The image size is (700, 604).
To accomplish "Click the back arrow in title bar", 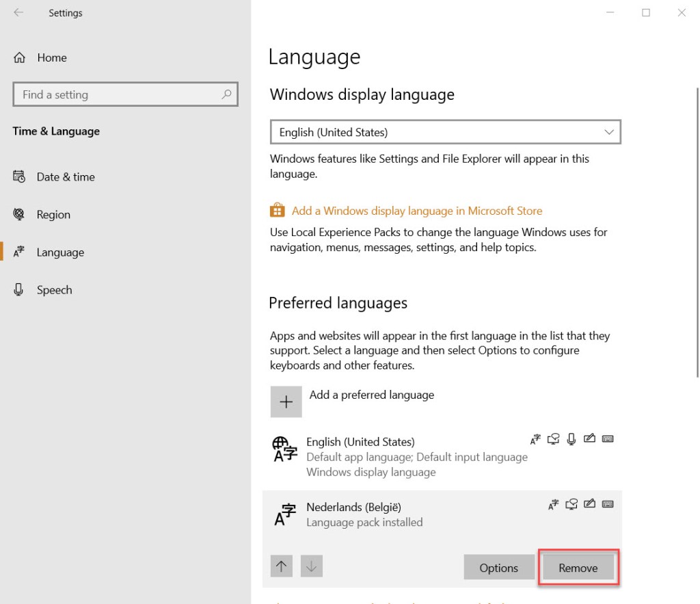I will click(18, 12).
